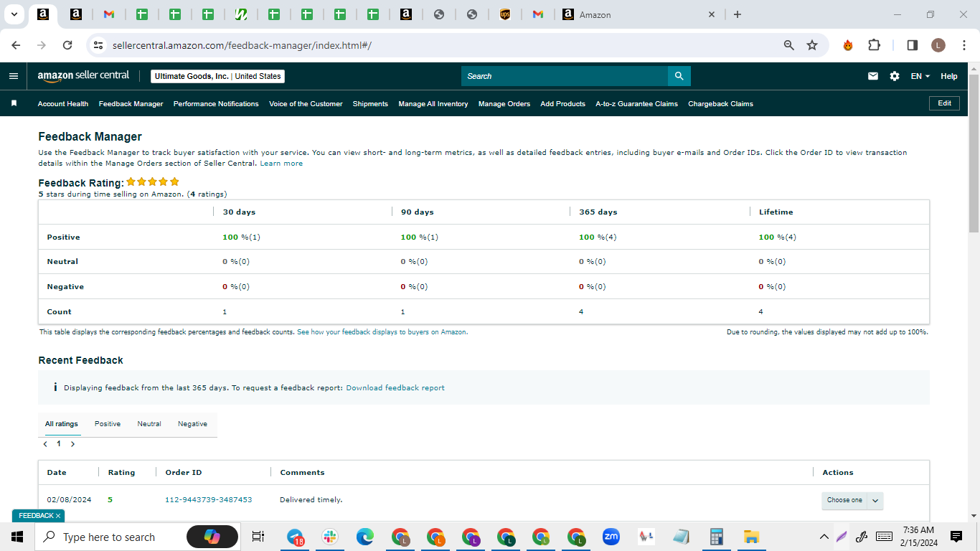Open Chrome three-dot menu
This screenshot has width=980, height=551.
(x=963, y=45)
